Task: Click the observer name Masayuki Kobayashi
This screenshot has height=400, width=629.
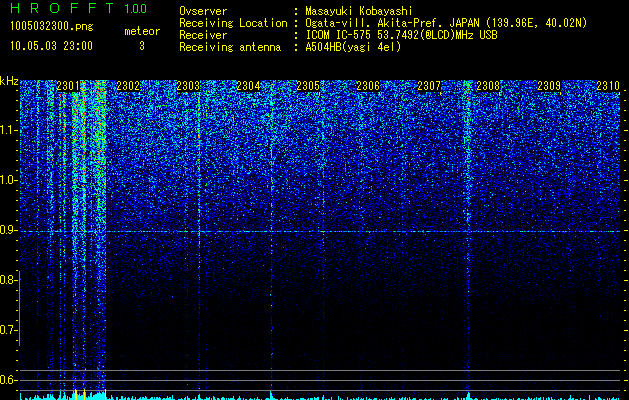Action: [x=359, y=11]
